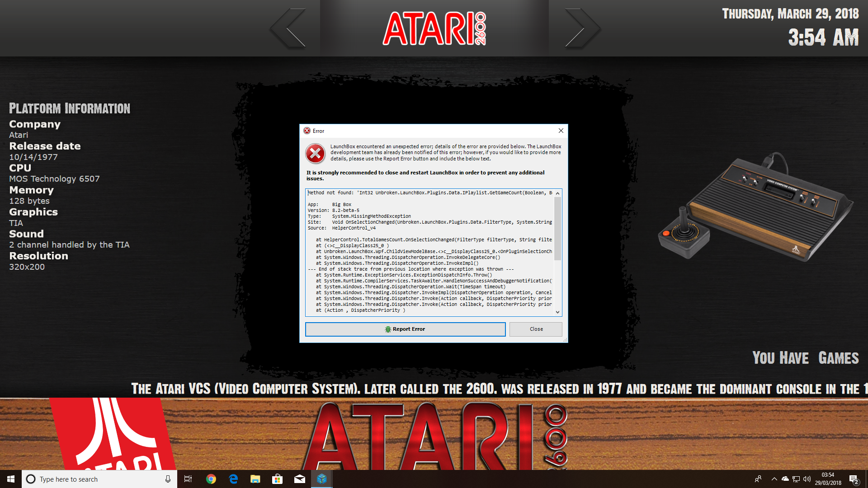Click the scrolling Atari VCS description text
Viewport: 868px width, 488px height.
pos(500,389)
